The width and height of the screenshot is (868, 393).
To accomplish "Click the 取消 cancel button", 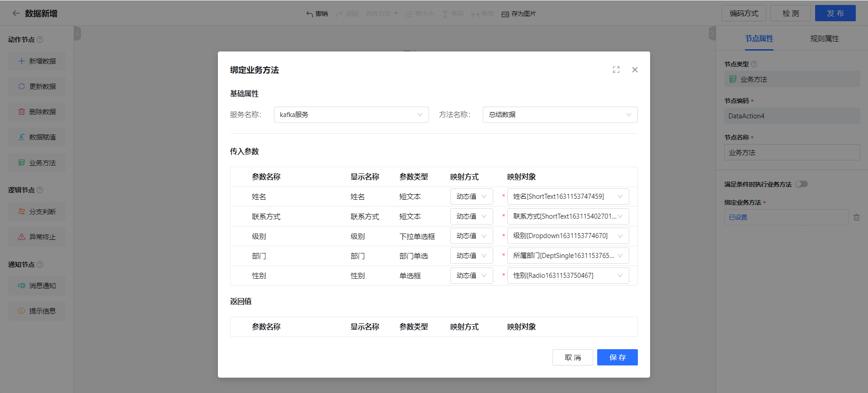I will click(x=572, y=357).
